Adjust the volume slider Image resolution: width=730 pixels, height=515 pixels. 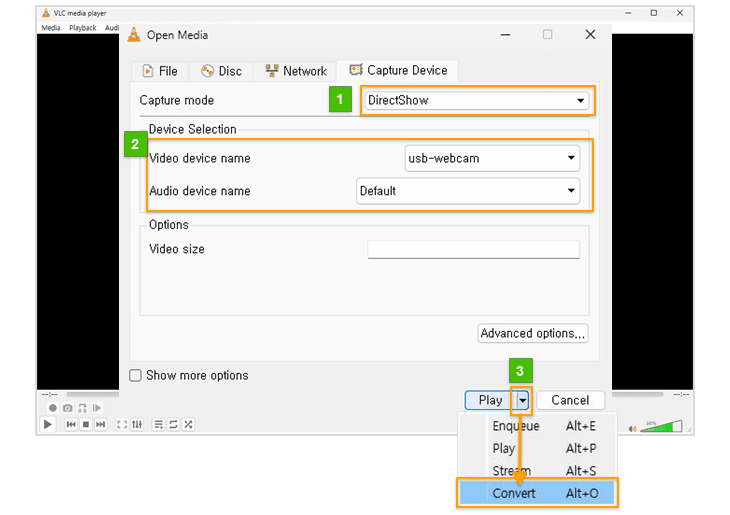[x=661, y=426]
